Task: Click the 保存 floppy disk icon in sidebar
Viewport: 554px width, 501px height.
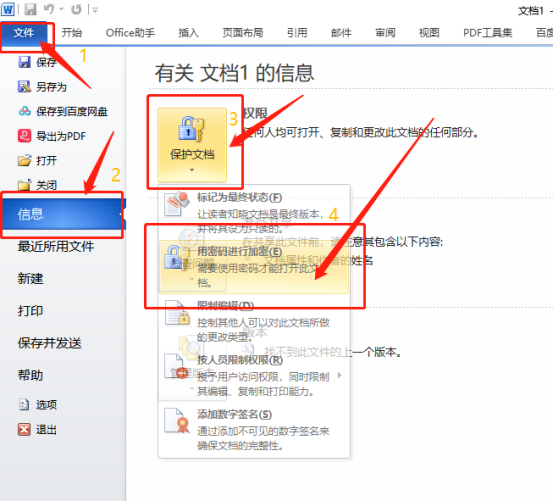Action: (24, 62)
